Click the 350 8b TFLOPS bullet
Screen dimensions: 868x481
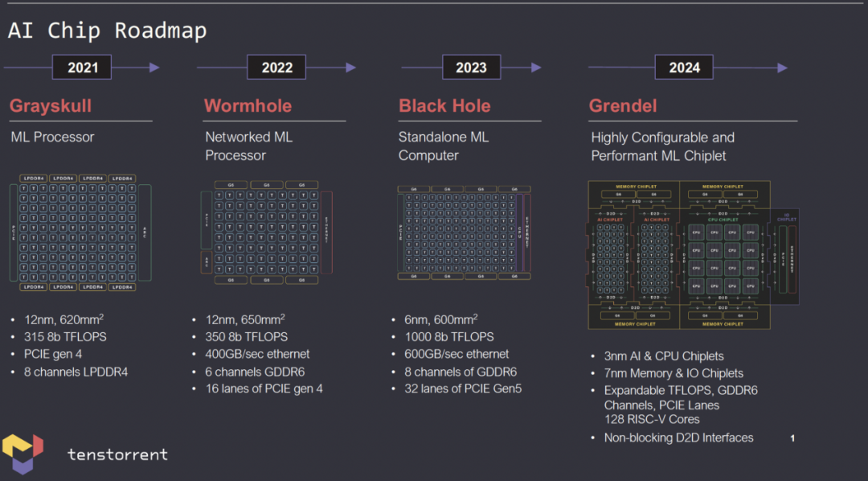pos(247,336)
